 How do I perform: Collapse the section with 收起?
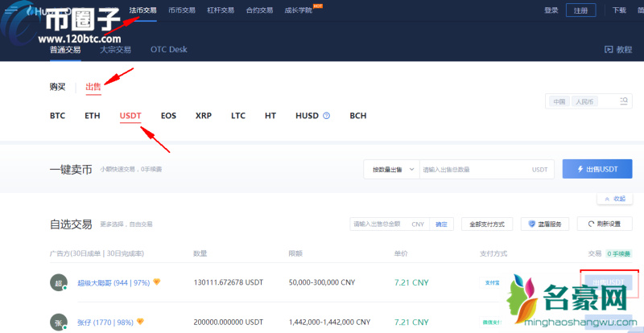[615, 199]
